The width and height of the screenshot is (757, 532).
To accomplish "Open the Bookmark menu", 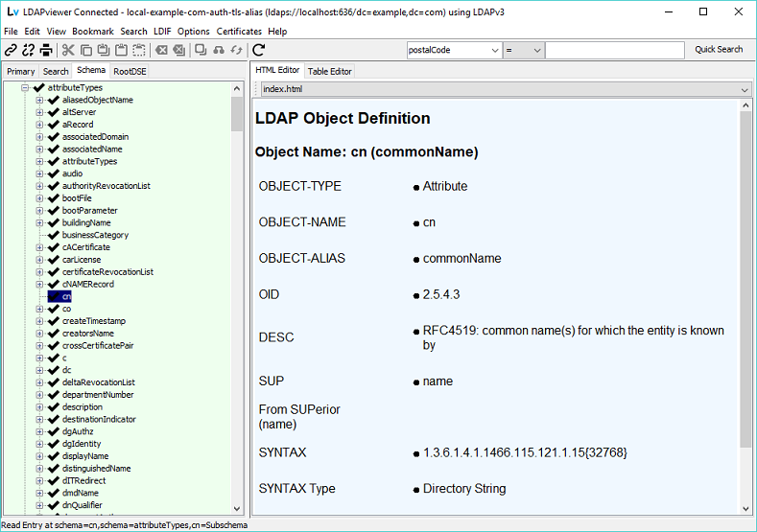I will (x=93, y=32).
